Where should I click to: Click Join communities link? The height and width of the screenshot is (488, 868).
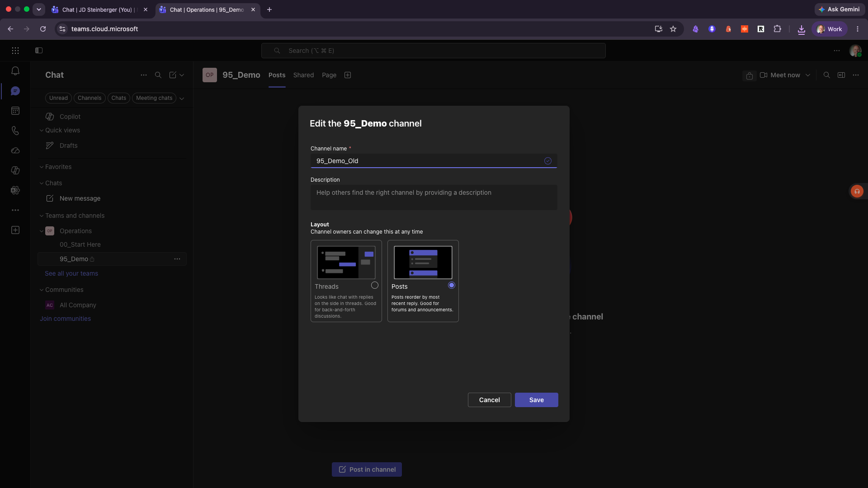click(65, 319)
